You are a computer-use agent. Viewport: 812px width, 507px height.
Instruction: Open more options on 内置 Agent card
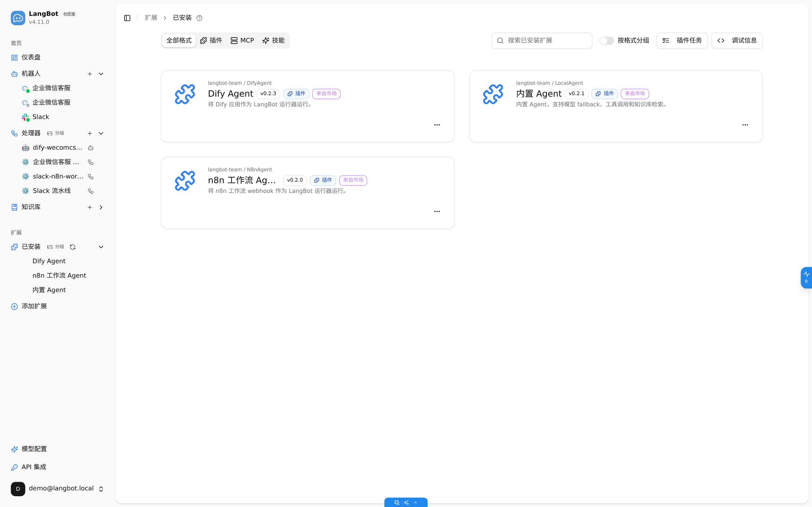coord(745,125)
